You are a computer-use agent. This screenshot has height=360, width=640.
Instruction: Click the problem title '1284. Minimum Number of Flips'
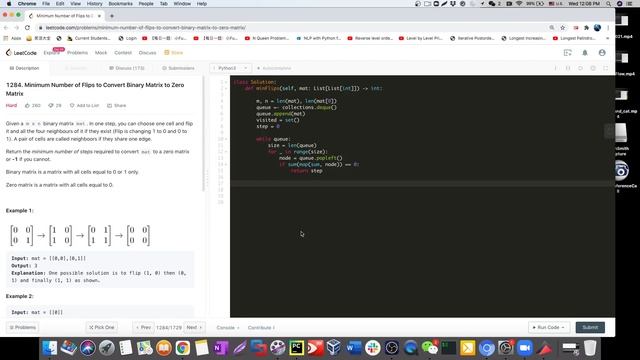click(x=95, y=89)
